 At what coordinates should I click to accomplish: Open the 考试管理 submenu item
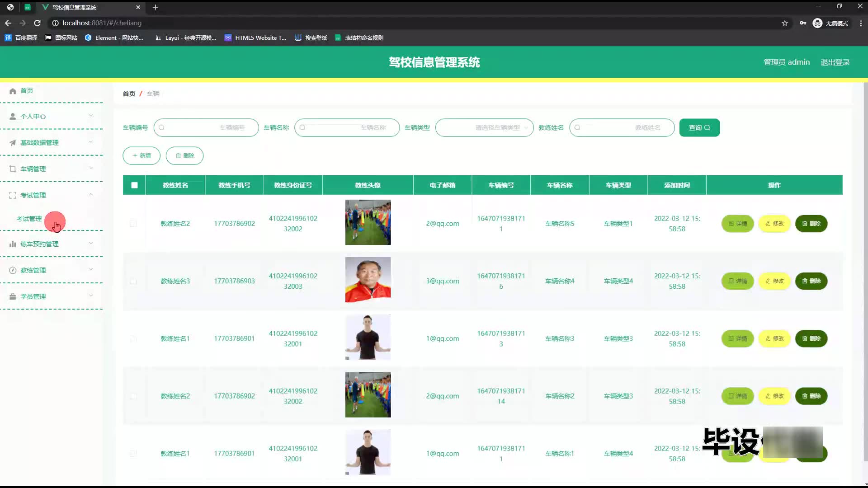tap(29, 219)
